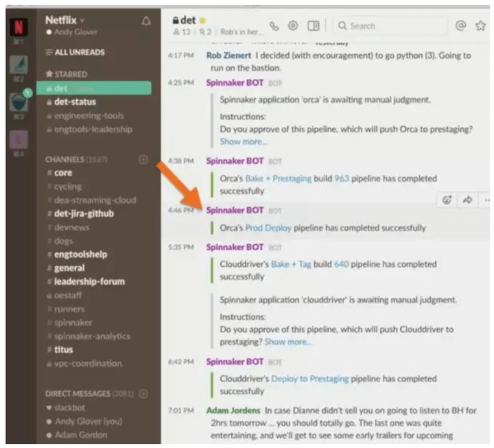The height and width of the screenshot is (448, 494).
Task: Click the det channel title
Action: [x=188, y=21]
